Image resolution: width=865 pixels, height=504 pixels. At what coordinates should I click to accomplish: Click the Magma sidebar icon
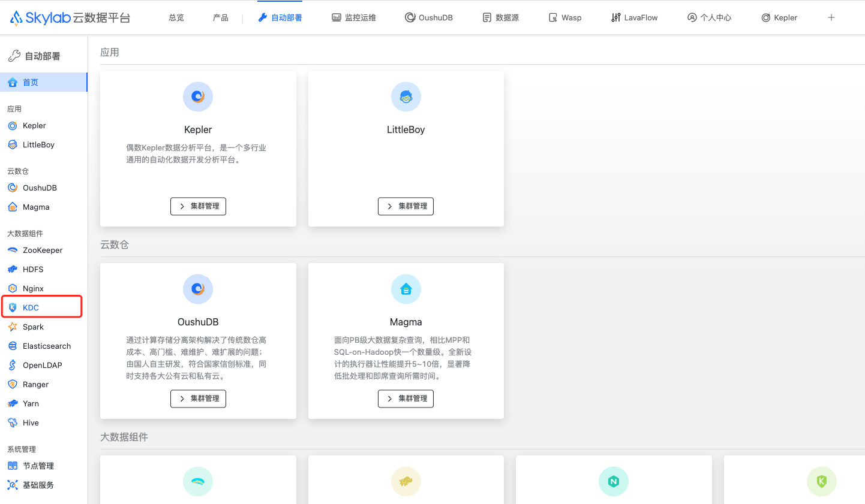tap(13, 207)
